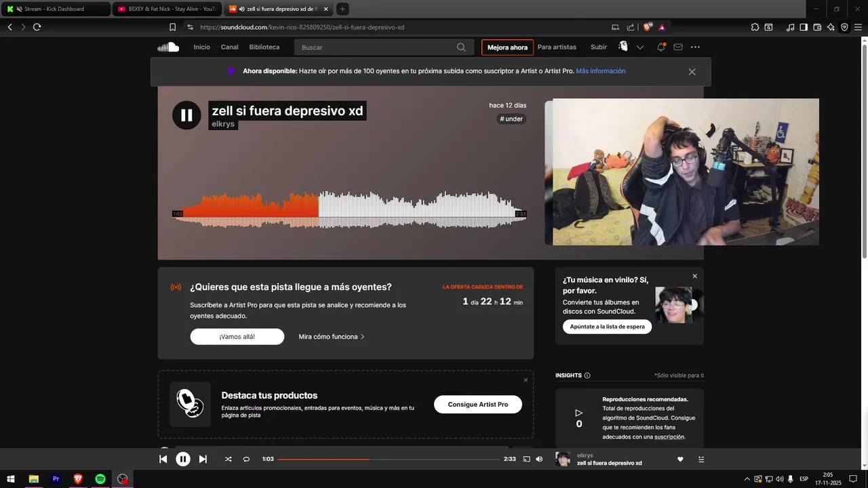Viewport: 868px width, 488px height.
Task: Like the track with the heart icon
Action: (x=680, y=459)
